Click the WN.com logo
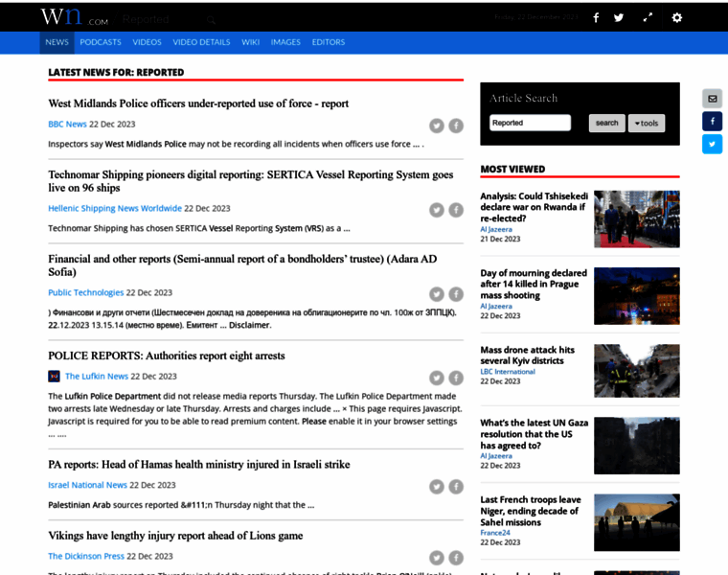The height and width of the screenshot is (575, 728). (x=75, y=16)
